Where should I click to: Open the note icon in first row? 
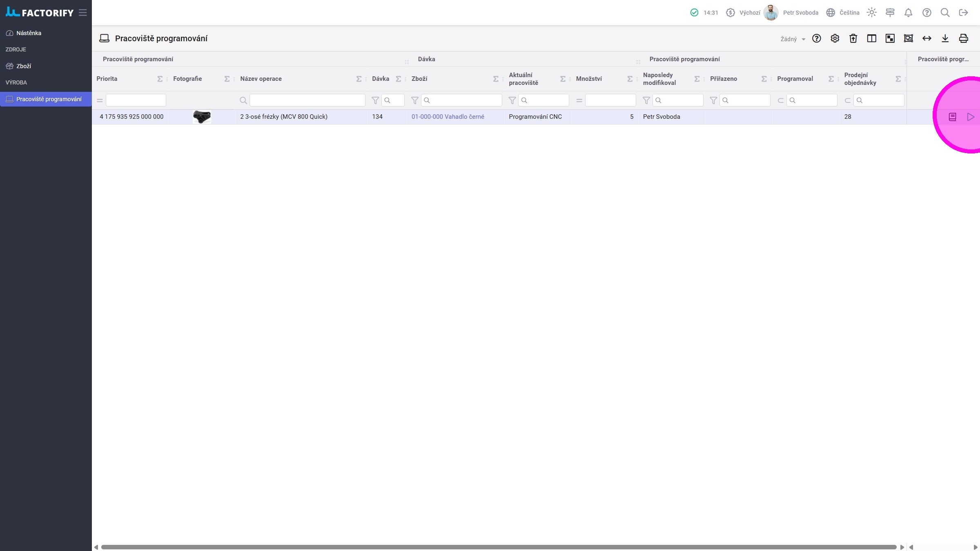click(x=952, y=117)
